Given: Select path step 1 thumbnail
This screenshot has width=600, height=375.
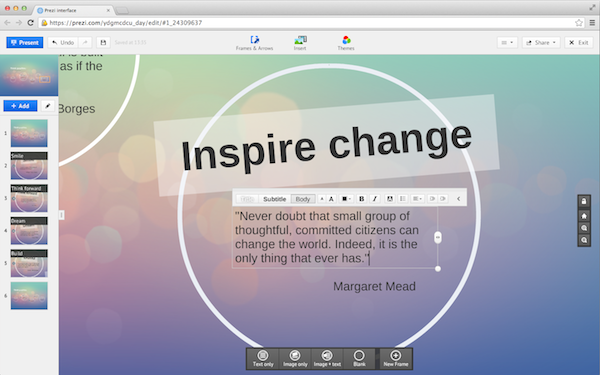Looking at the screenshot, I should pos(29,133).
